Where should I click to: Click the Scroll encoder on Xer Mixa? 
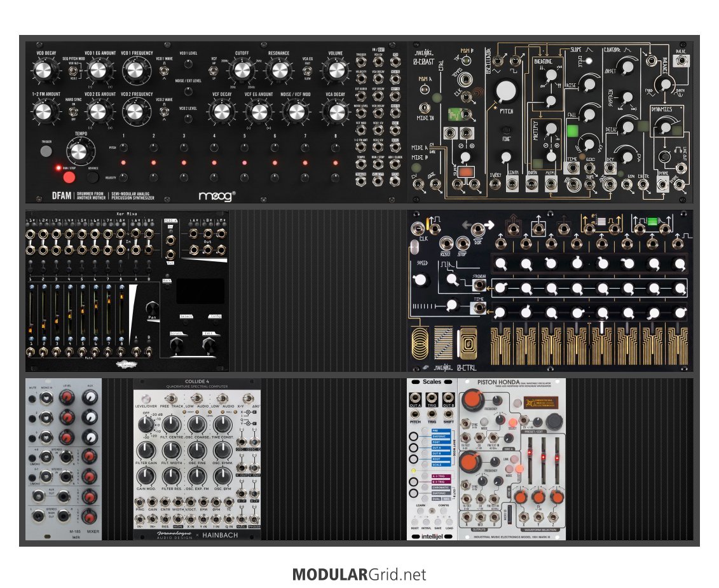click(177, 345)
